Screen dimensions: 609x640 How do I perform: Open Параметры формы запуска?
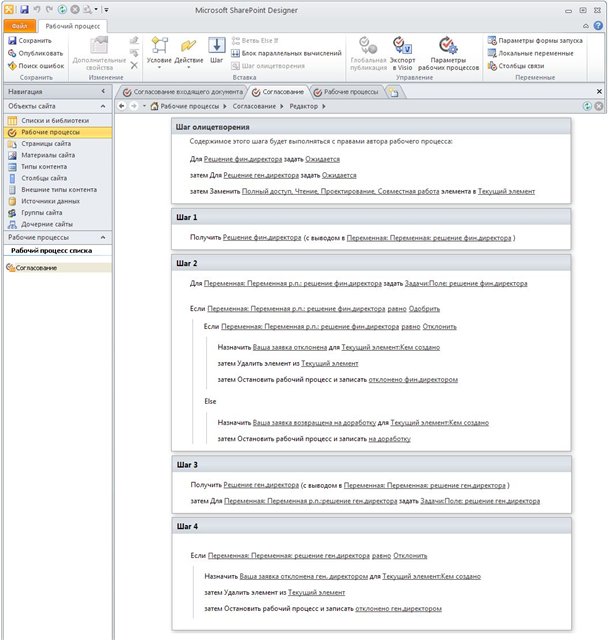point(535,40)
